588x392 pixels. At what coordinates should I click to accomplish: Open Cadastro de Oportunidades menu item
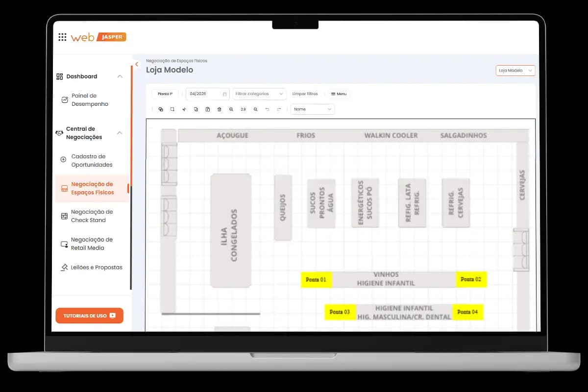(x=92, y=161)
